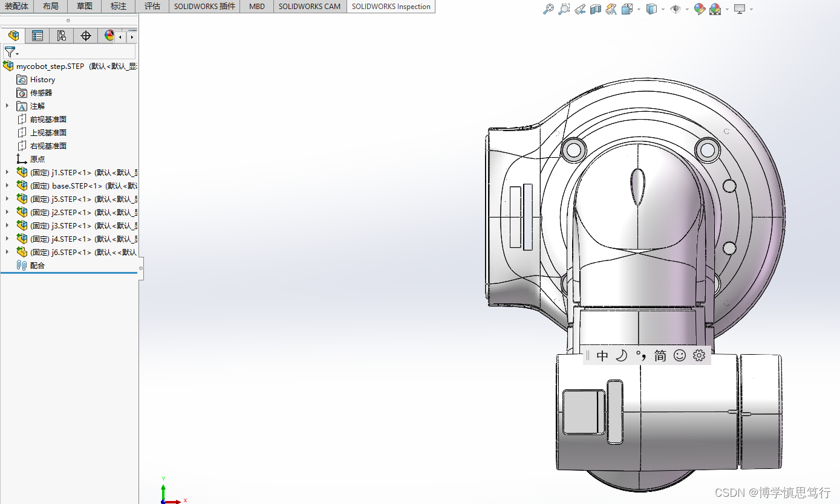Select the DimXpertManager crosshair tab icon
The image size is (840, 504).
pyautogui.click(x=86, y=36)
